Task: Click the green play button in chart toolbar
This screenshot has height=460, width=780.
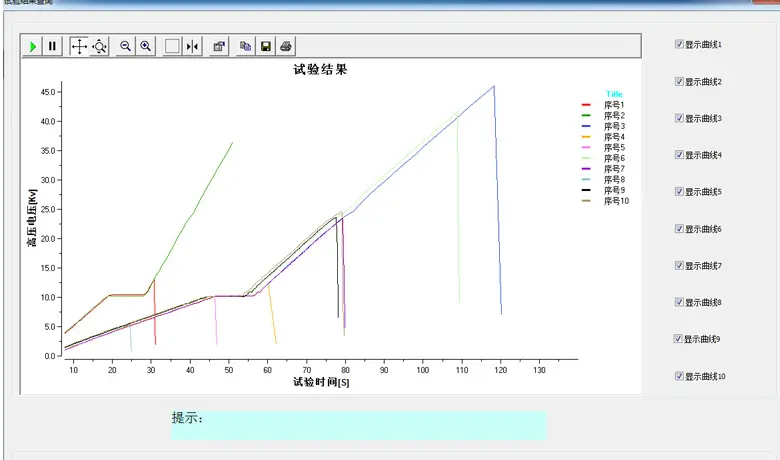Action: (x=33, y=46)
